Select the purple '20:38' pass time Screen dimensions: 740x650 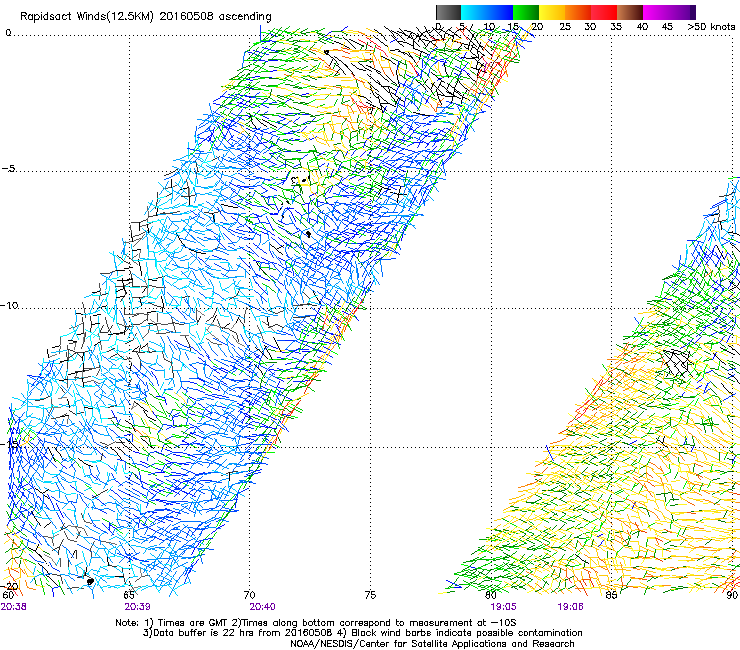14,607
